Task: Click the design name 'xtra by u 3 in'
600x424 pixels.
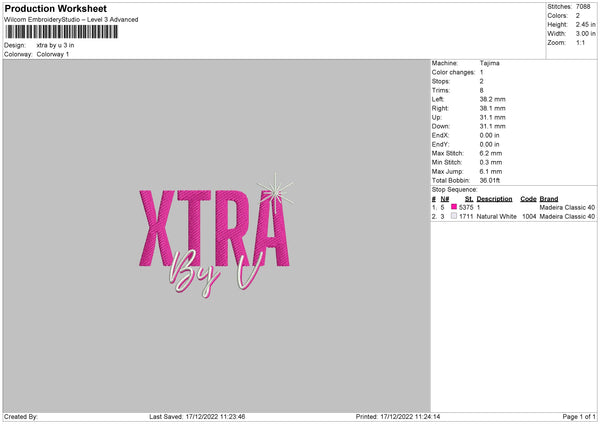Action: pos(55,45)
